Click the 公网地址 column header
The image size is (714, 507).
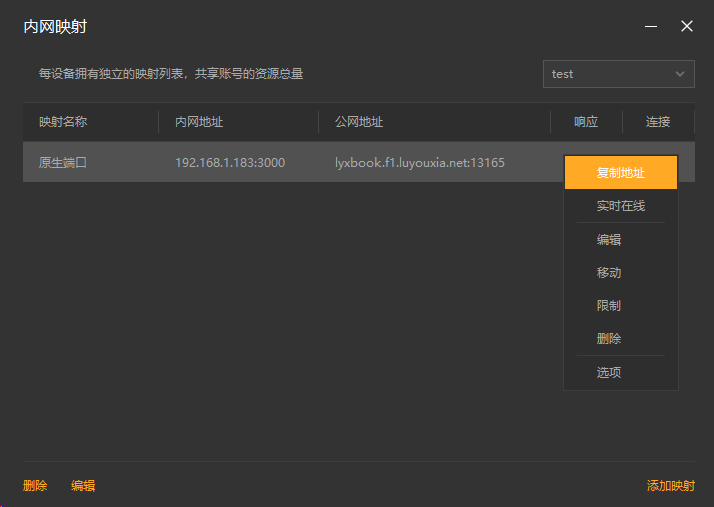click(359, 122)
